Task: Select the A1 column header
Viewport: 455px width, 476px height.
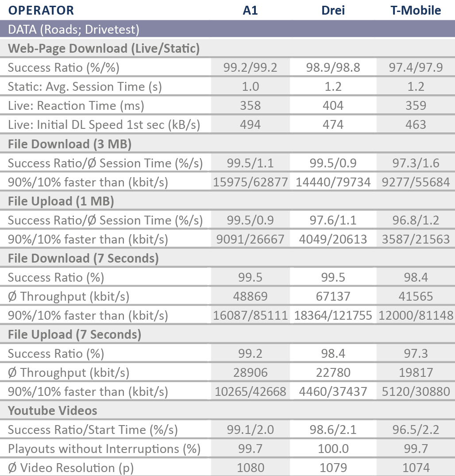Action: 250,10
